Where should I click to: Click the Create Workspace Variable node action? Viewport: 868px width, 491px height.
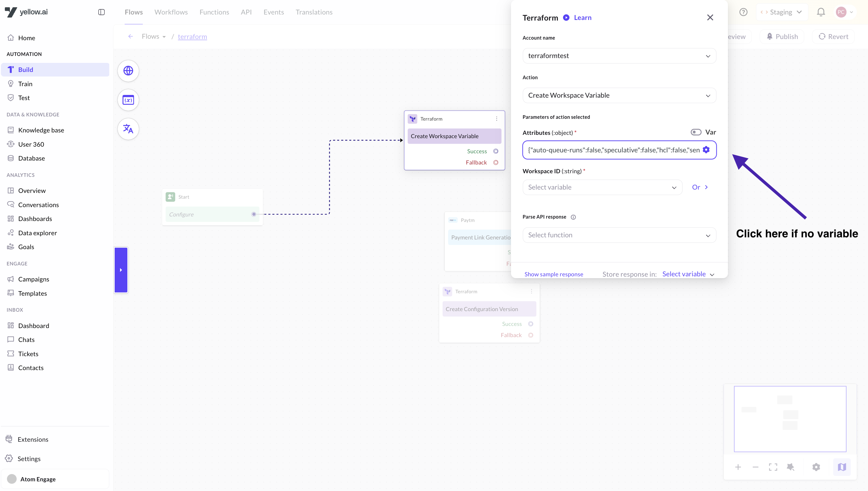coord(454,136)
